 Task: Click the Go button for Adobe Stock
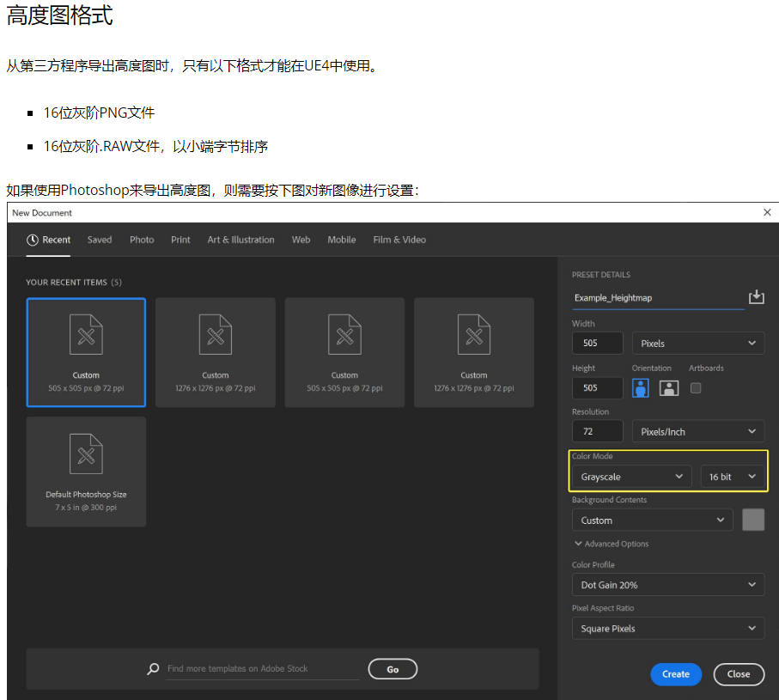point(393,669)
